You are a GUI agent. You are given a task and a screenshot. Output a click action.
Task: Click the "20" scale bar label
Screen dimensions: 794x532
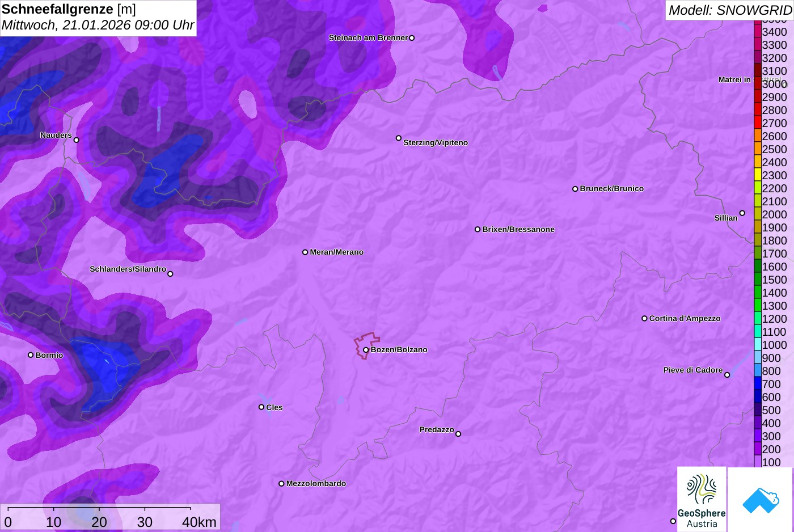pos(99,522)
